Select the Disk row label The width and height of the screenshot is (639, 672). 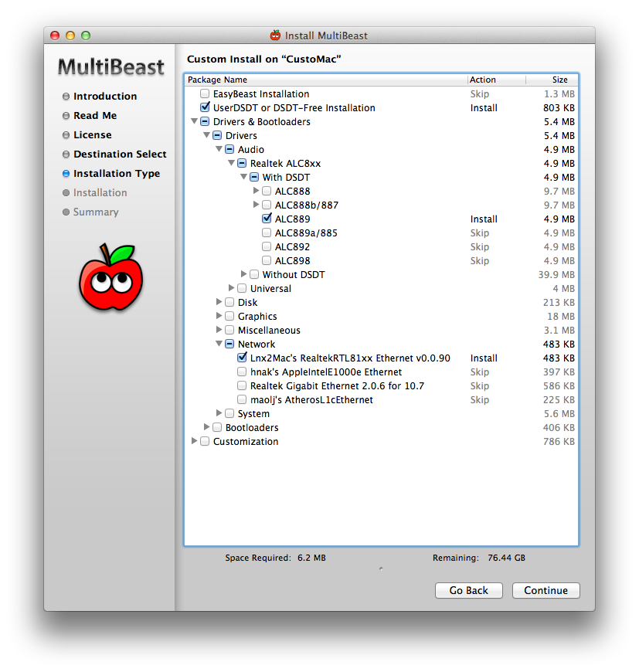247,302
